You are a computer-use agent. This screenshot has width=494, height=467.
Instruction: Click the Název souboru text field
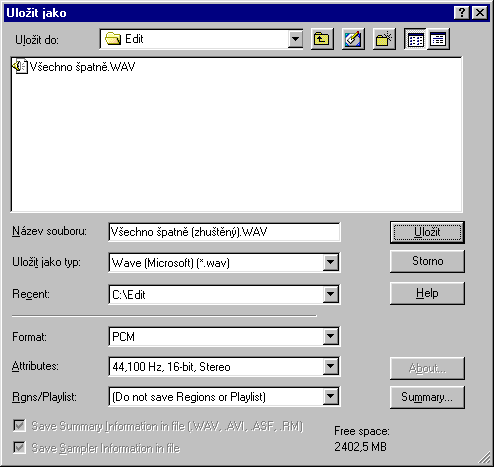224,232
